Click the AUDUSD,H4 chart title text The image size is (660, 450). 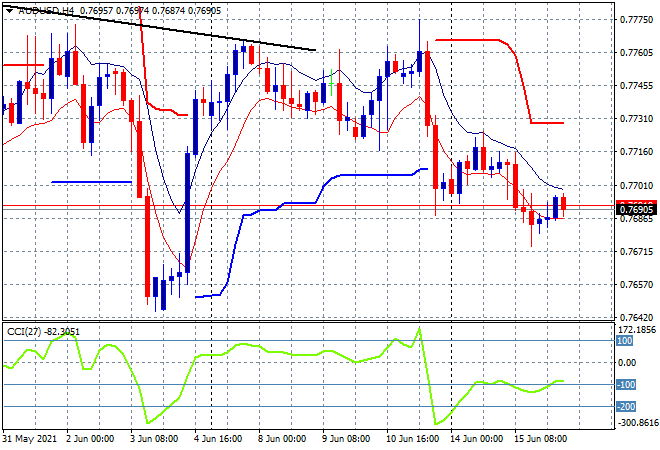pos(46,11)
